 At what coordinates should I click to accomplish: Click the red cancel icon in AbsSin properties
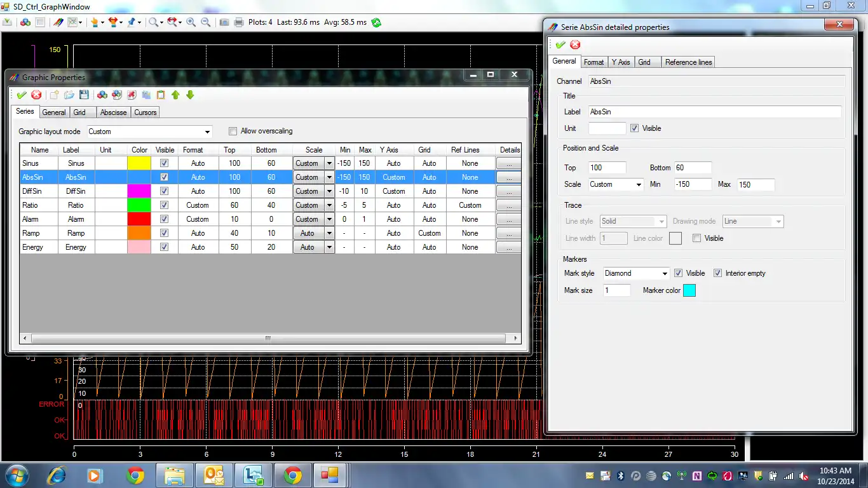575,44
